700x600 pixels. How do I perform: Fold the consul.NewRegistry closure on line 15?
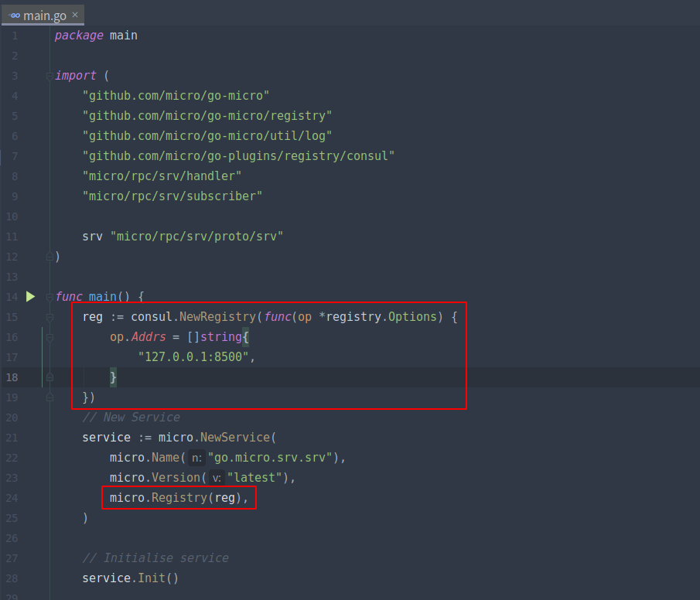tap(50, 318)
